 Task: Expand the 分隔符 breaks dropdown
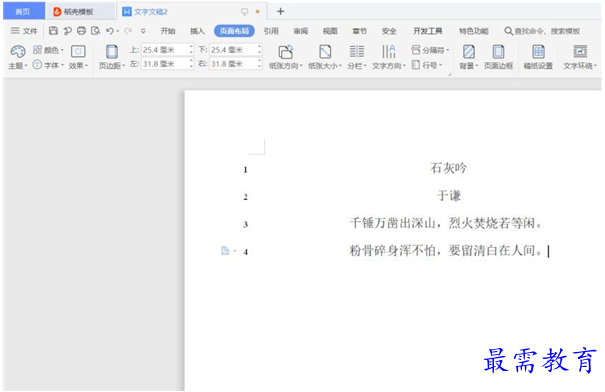pyautogui.click(x=430, y=50)
